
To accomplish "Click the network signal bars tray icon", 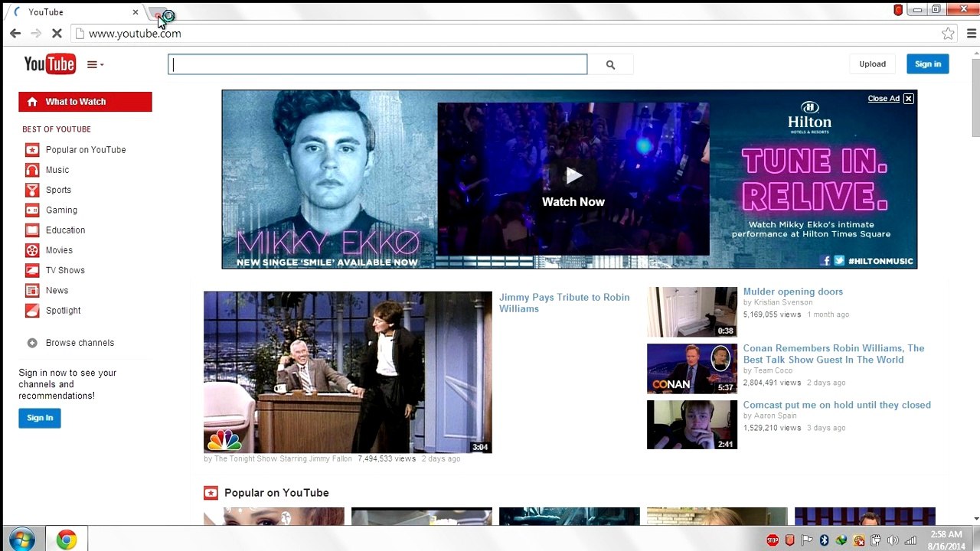I will tap(910, 540).
